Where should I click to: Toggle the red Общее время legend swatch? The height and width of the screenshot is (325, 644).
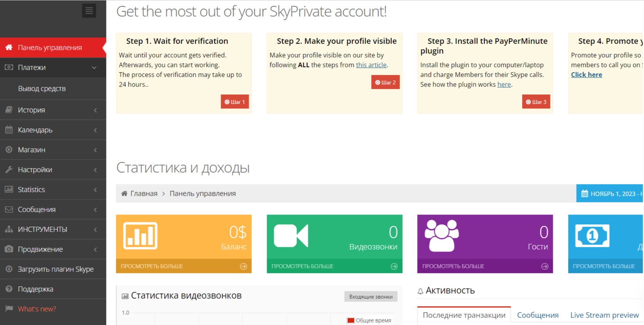point(351,320)
